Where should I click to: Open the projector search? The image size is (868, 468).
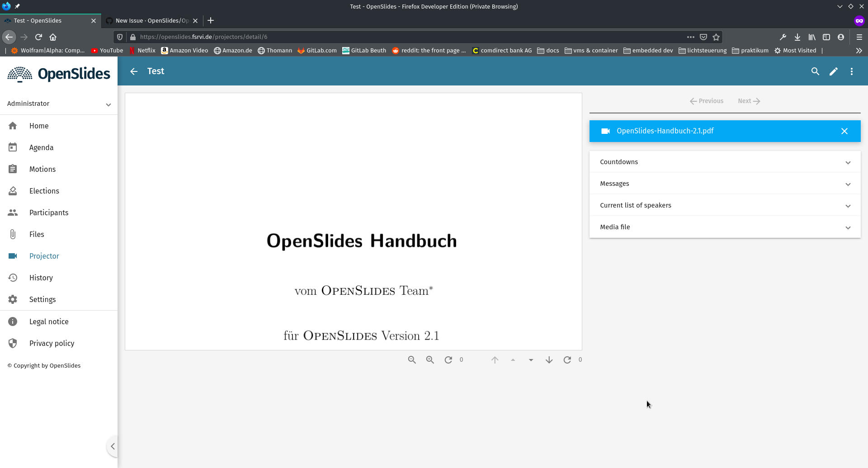[815, 71]
